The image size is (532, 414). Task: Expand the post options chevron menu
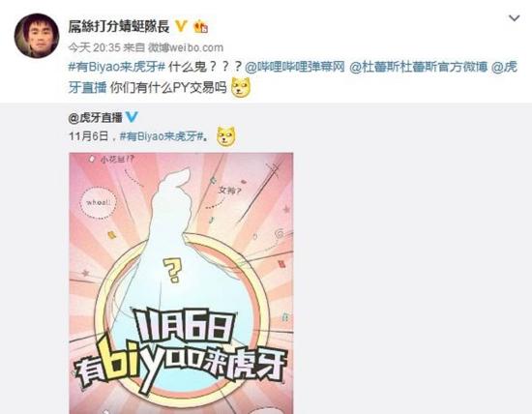click(515, 18)
